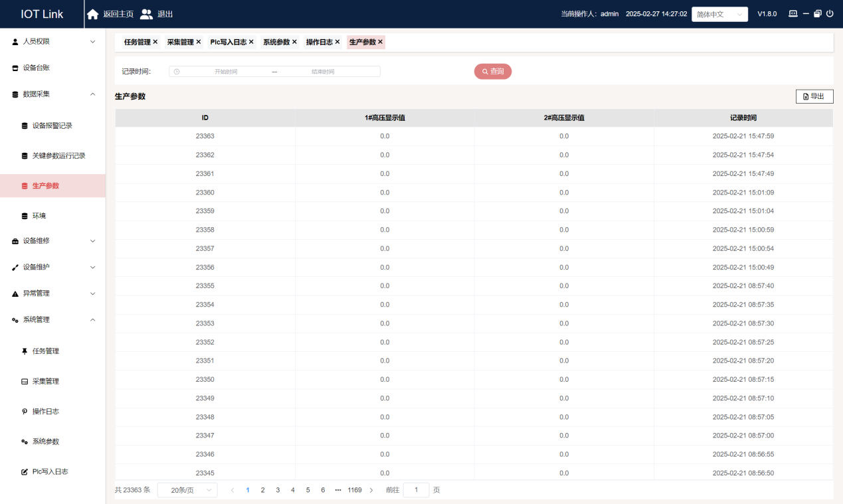Click the 环境 database icon
The image size is (843, 504).
[25, 216]
